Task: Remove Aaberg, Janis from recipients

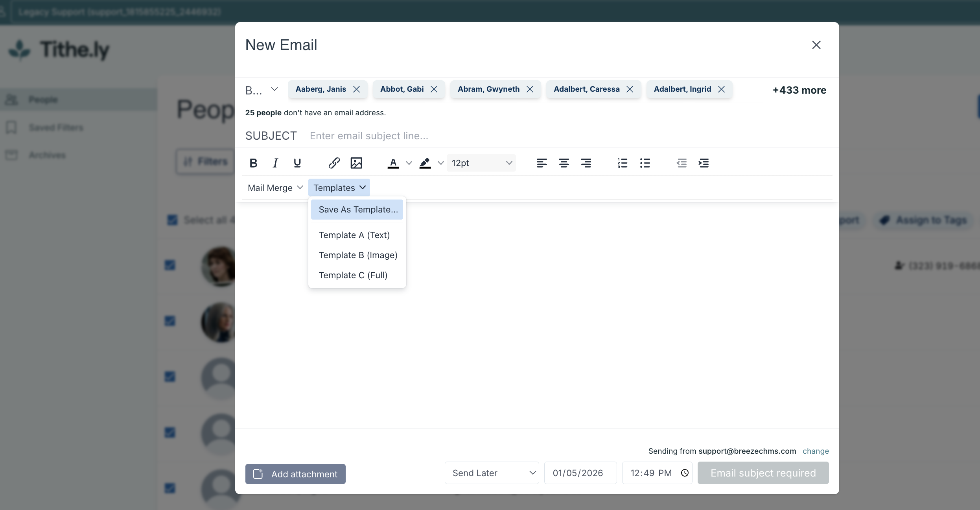Action: pyautogui.click(x=357, y=89)
